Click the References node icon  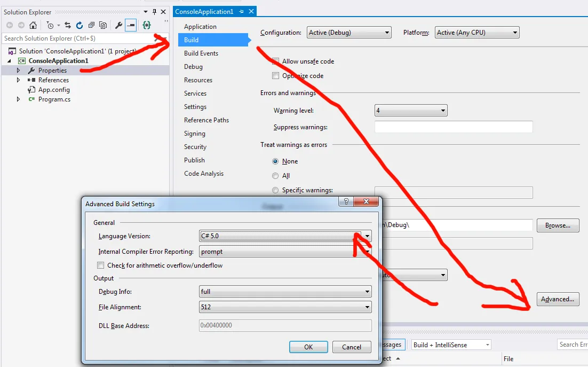pyautogui.click(x=31, y=80)
